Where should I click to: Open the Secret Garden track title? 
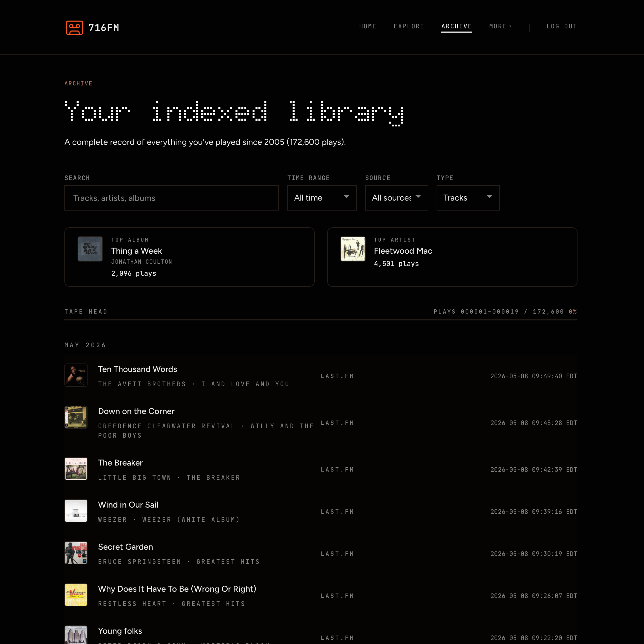click(x=125, y=547)
